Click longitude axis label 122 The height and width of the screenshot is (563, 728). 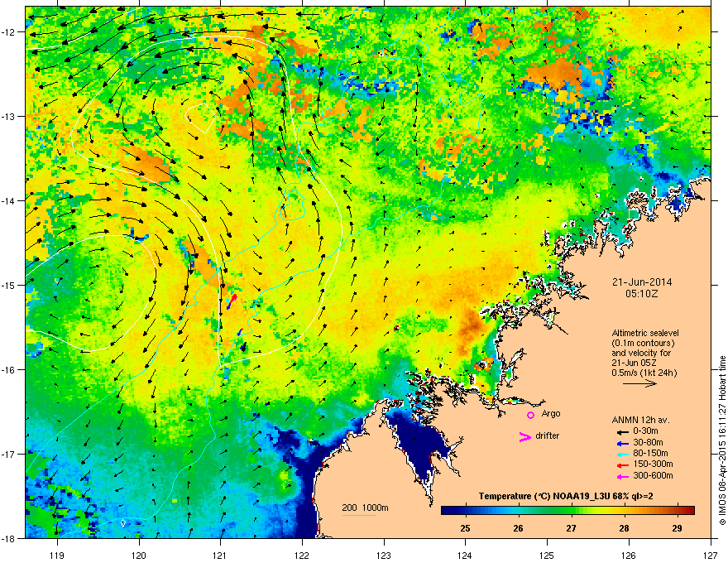point(302,555)
